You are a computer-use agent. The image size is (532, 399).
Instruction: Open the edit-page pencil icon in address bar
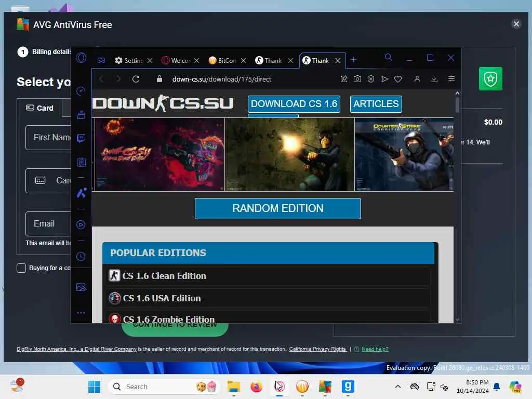click(344, 79)
